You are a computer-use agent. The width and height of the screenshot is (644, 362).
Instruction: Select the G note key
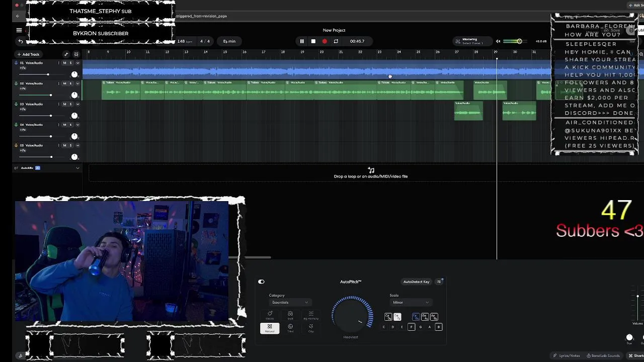pyautogui.click(x=420, y=327)
